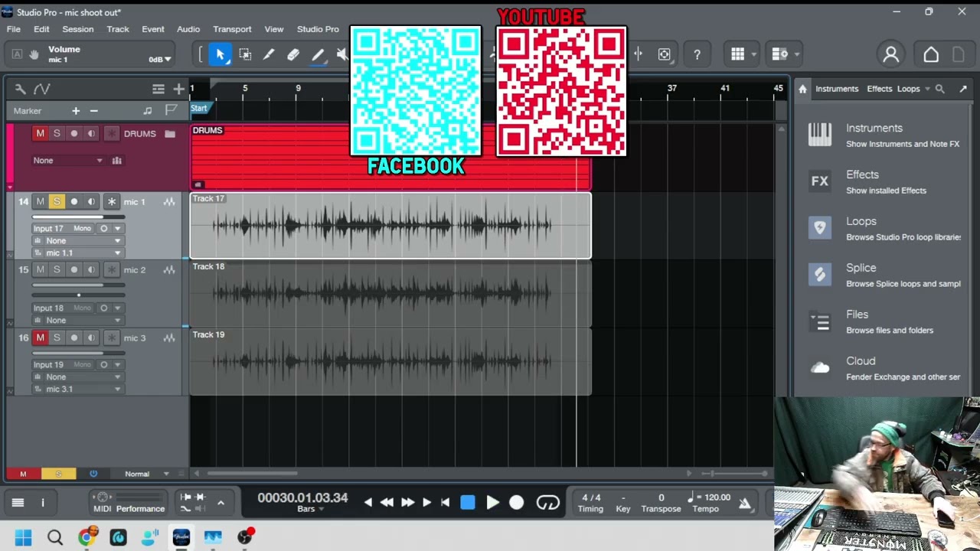Open the Session menu

point(78,29)
